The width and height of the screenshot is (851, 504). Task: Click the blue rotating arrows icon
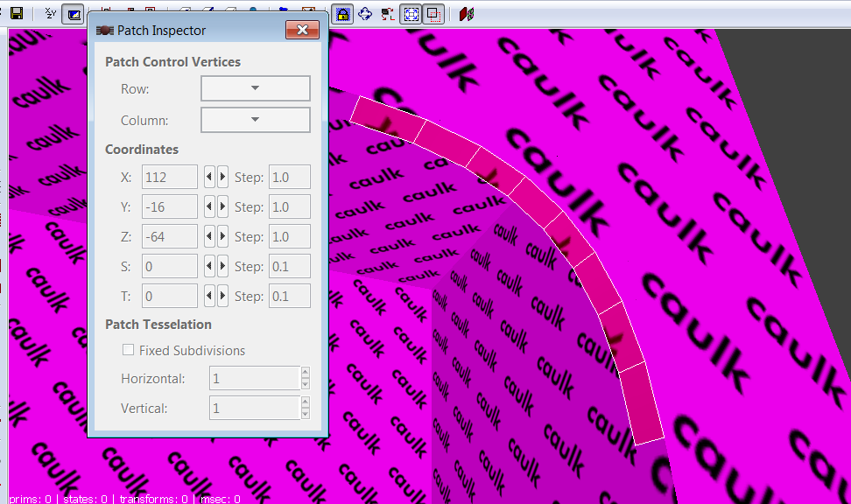pyautogui.click(x=365, y=14)
